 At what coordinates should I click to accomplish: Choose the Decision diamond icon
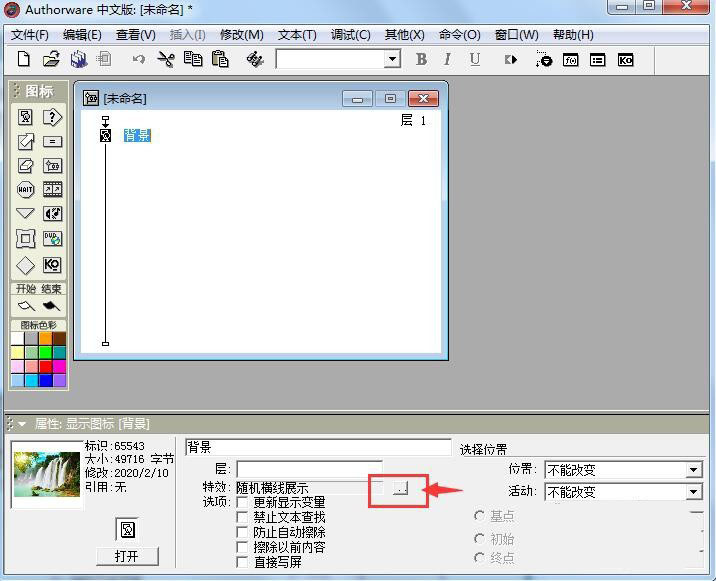(25, 265)
